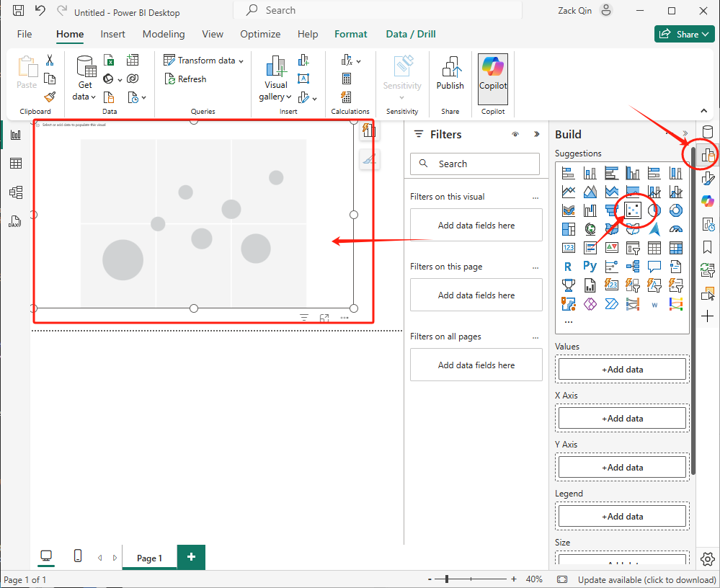Toggle focus mode on the selected visual

tap(324, 318)
